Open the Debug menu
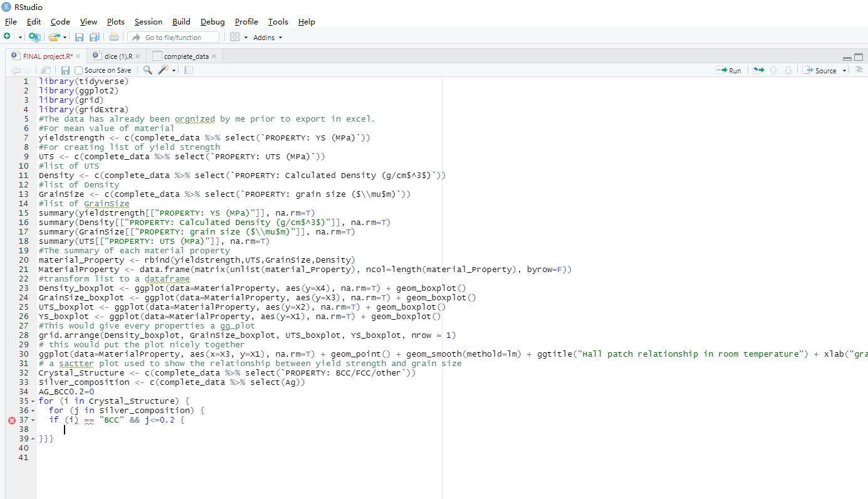Image resolution: width=868 pixels, height=499 pixels. (212, 22)
